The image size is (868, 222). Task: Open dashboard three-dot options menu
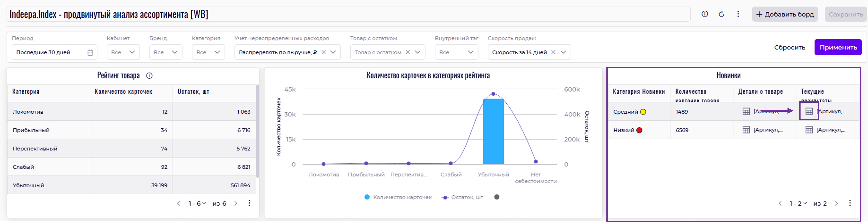point(738,14)
